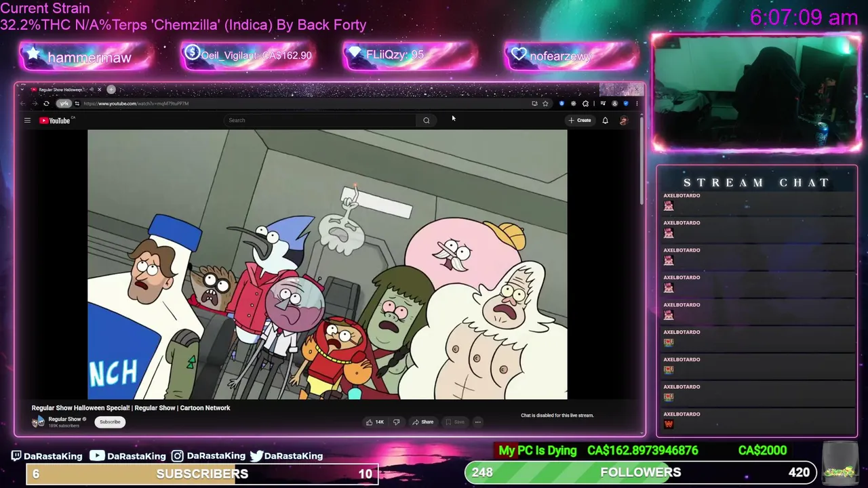Subscribe to the Regular Show channel
The width and height of the screenshot is (868, 488).
(110, 422)
